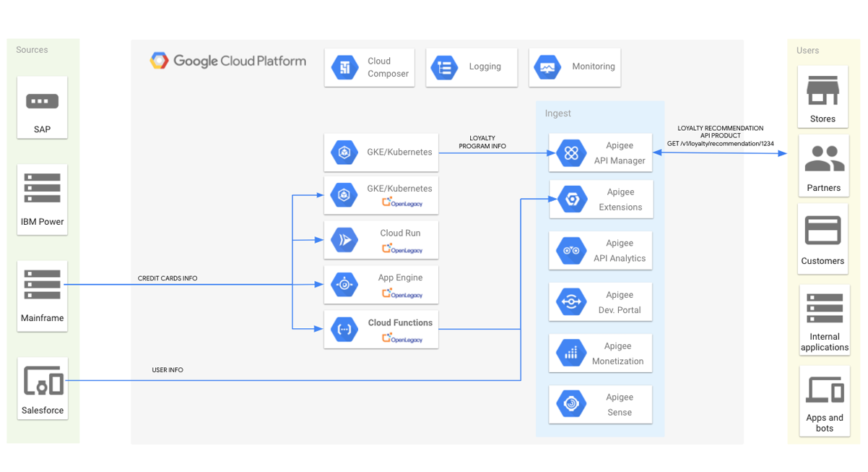Click the OpenLegacy logo under App Engine
Image resolution: width=868 pixels, height=472 pixels.
tap(402, 293)
